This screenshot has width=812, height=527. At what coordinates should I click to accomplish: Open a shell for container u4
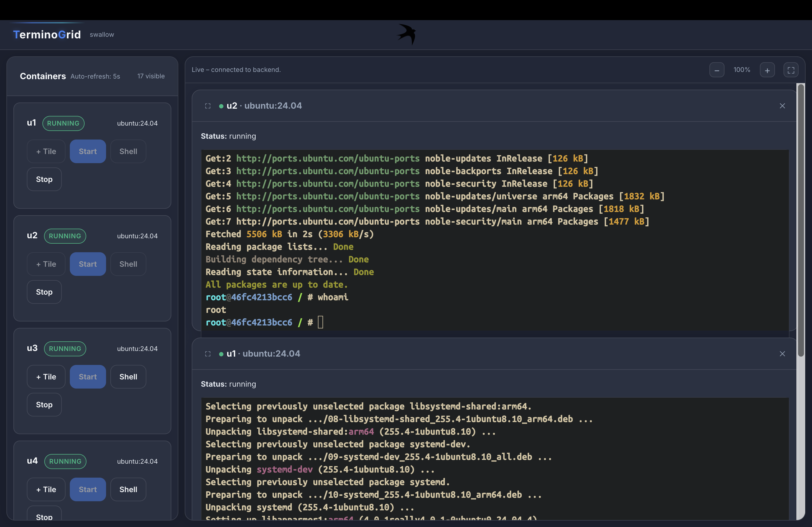click(128, 489)
